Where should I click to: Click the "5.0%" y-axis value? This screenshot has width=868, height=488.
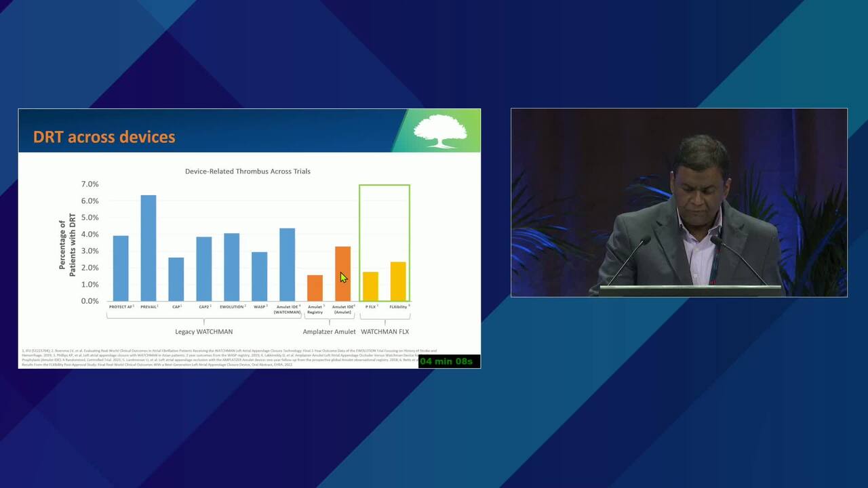90,218
